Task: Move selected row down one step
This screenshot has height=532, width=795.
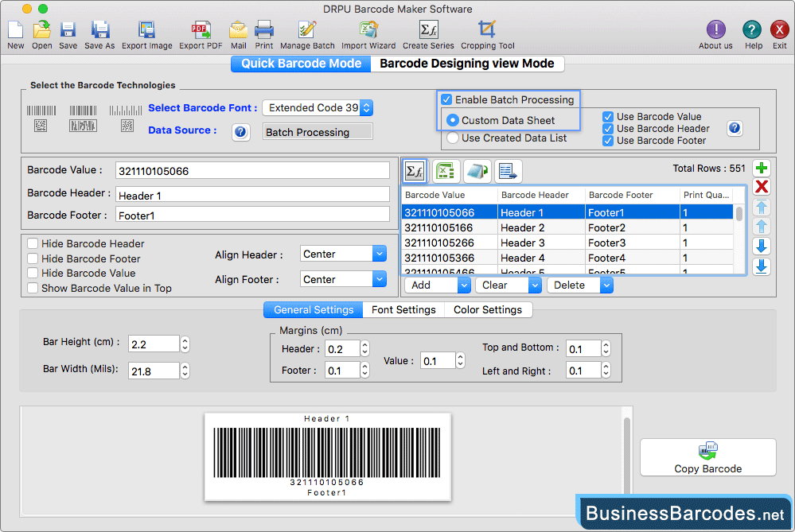Action: [x=761, y=247]
